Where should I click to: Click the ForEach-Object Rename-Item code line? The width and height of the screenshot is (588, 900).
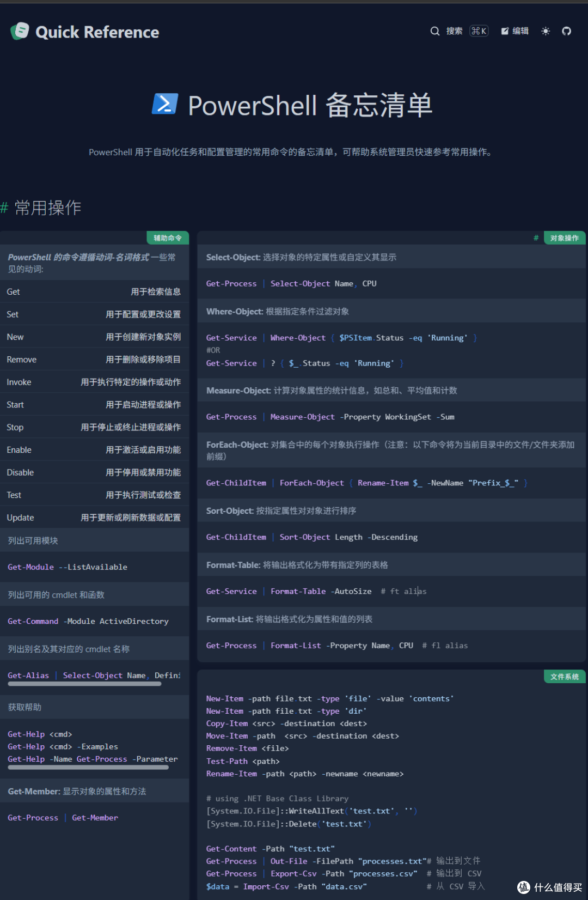[366, 483]
